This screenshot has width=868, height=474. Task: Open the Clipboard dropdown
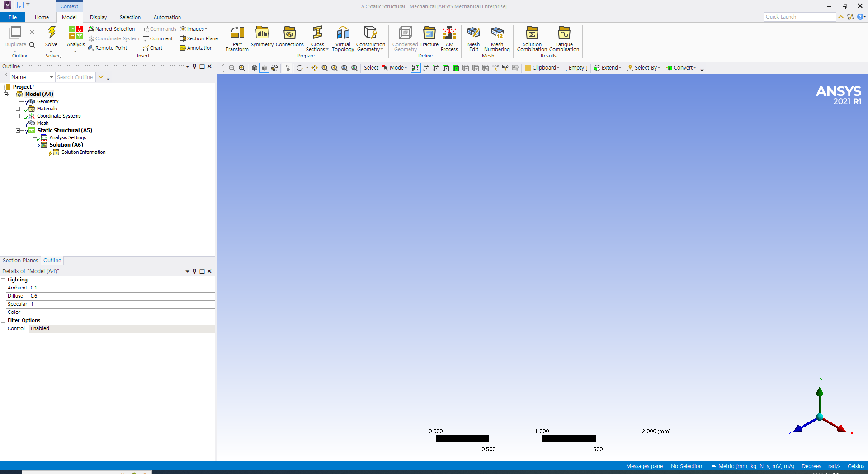tap(542, 68)
